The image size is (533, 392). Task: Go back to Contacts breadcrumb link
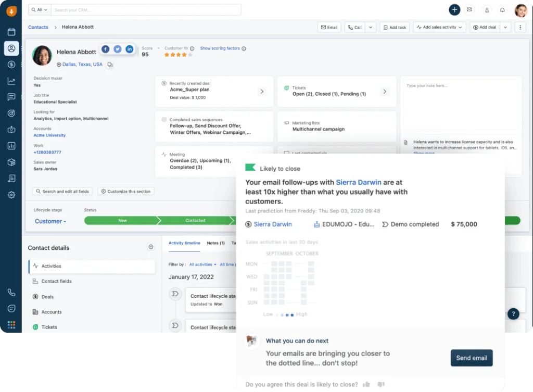point(38,27)
